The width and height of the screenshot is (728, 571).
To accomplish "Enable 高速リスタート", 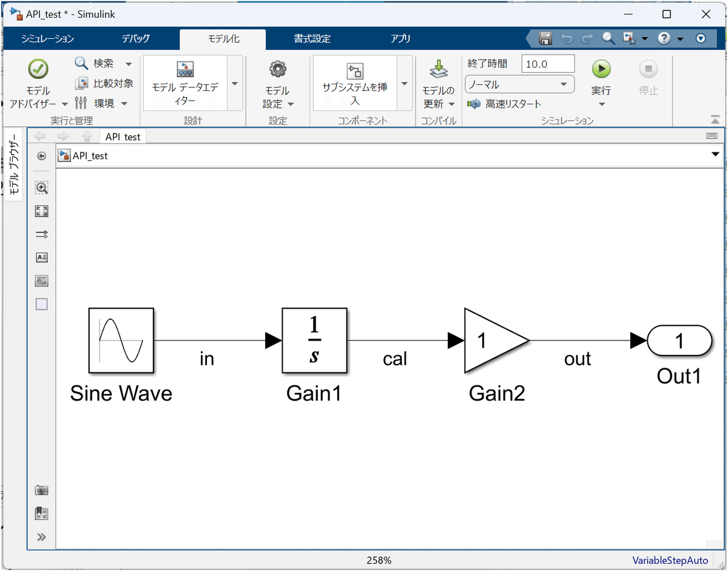I will coord(511,104).
